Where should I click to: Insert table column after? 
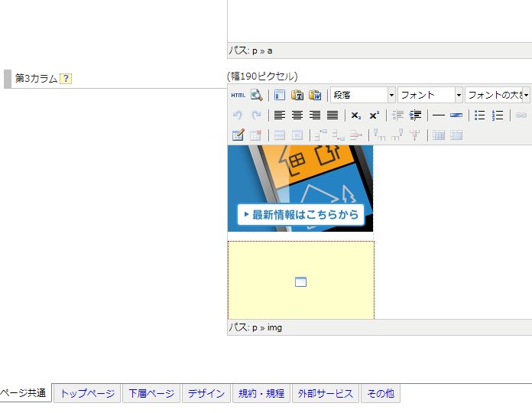click(397, 135)
